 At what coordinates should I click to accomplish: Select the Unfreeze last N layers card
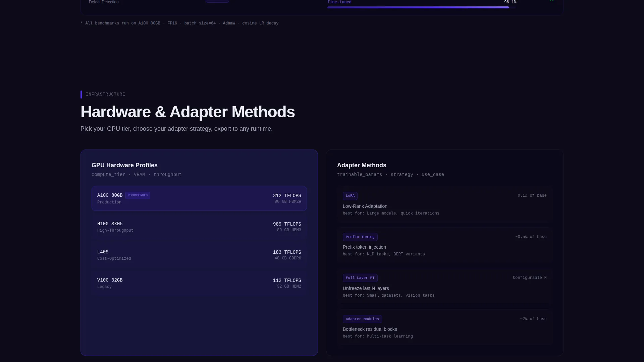(444, 286)
